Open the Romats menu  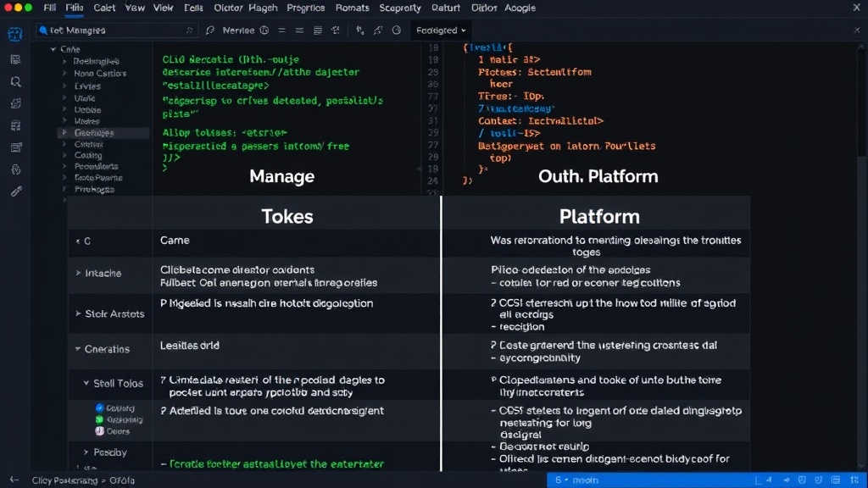click(352, 8)
